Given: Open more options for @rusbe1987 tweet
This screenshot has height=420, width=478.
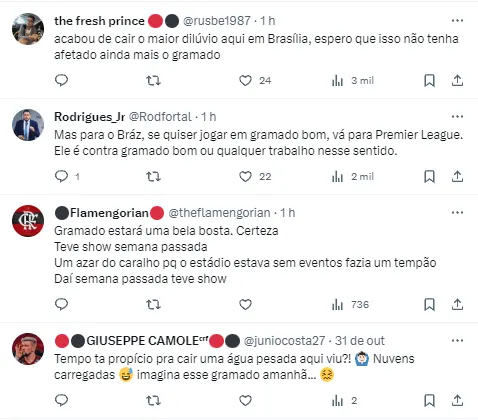Looking at the screenshot, I should (457, 21).
